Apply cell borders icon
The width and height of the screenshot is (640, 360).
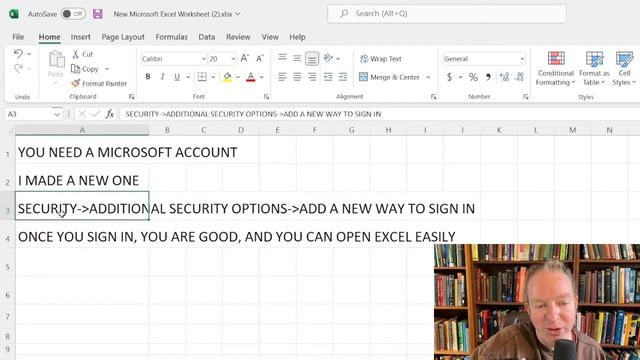tap(202, 77)
